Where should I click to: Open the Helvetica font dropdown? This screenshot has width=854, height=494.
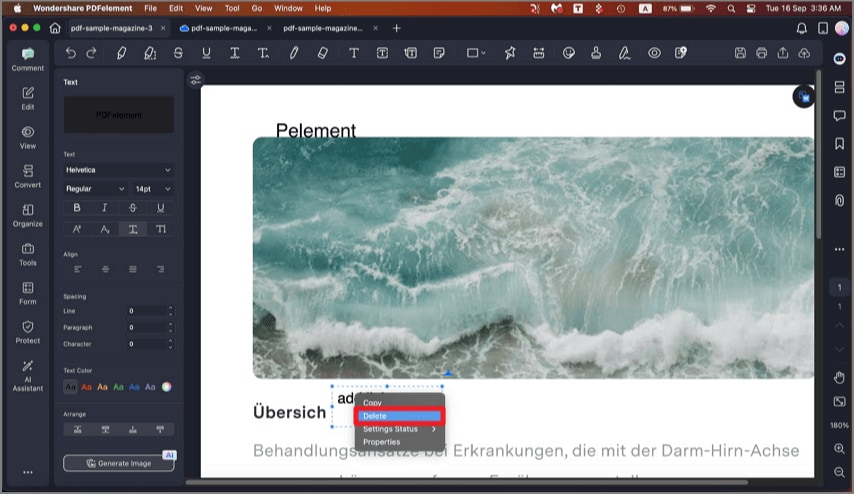point(119,170)
